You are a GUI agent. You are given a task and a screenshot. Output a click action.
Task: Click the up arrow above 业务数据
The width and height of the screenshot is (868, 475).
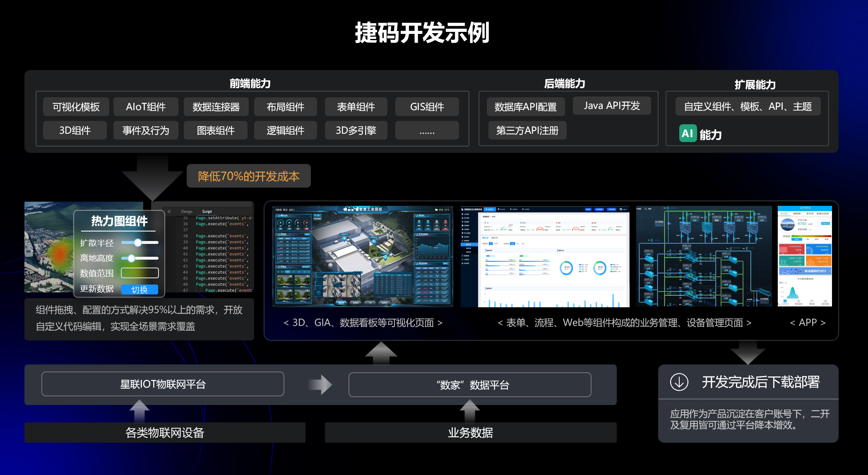click(469, 410)
